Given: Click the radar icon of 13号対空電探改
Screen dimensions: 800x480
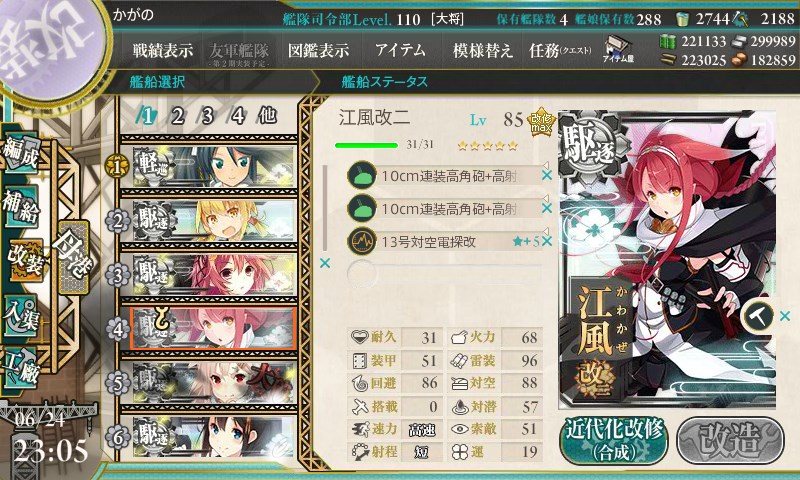Looking at the screenshot, I should pyautogui.click(x=361, y=241).
